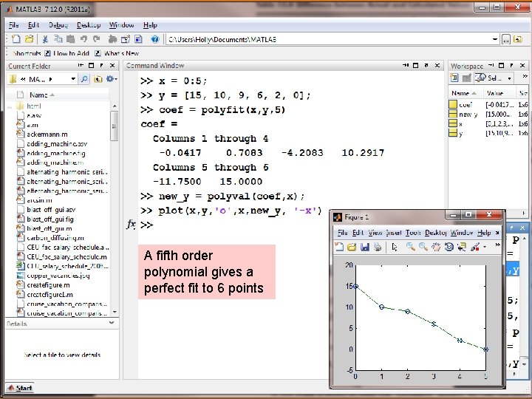This screenshot has width=532, height=399.
Task: Open the File menu in MATLAB
Action: [13, 25]
